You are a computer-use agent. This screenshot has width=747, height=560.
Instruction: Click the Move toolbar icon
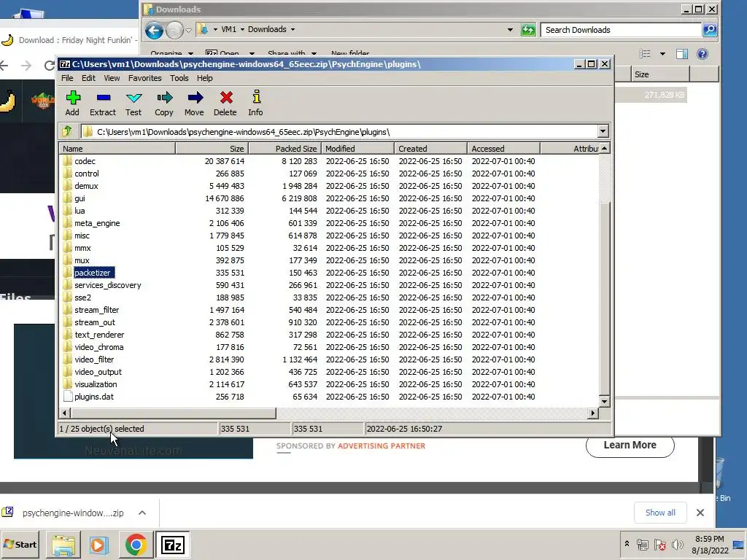tap(195, 98)
